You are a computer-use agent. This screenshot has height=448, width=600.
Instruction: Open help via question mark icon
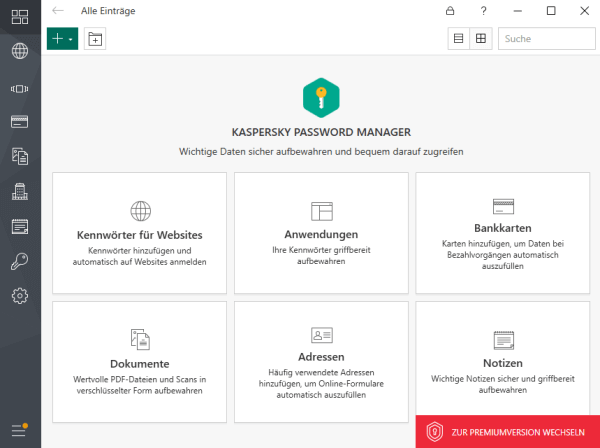point(484,11)
